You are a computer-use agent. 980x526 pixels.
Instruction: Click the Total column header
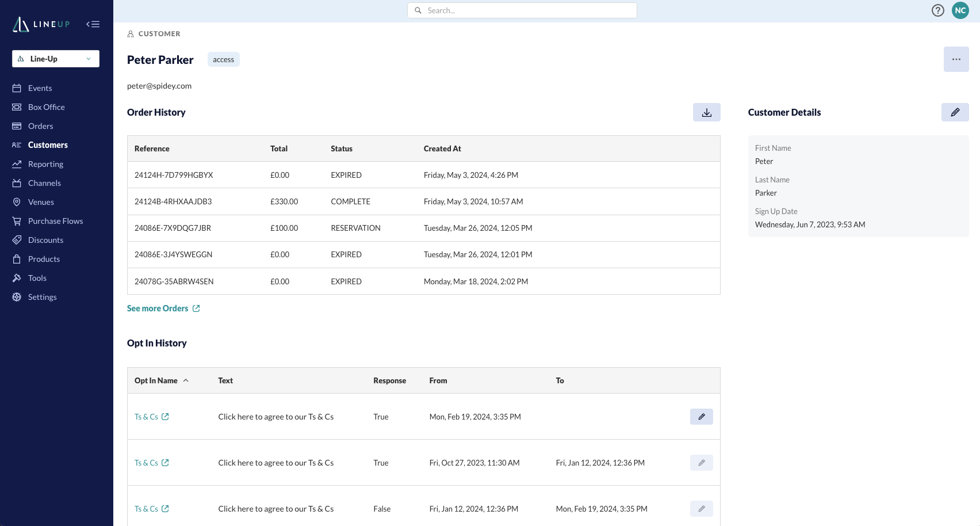(x=279, y=148)
